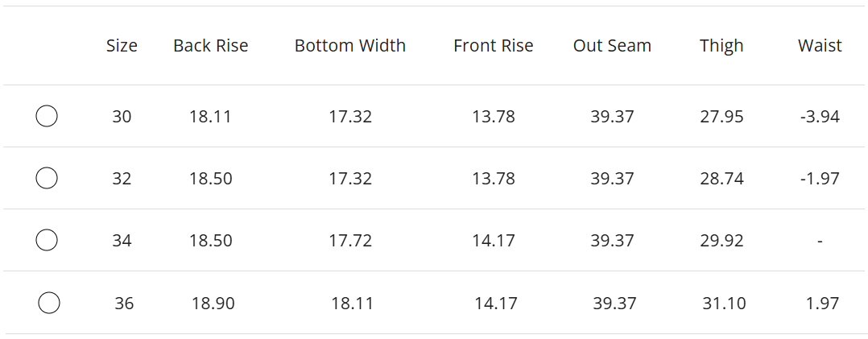The height and width of the screenshot is (339, 868).
Task: Pick the size 34 radio button
Action: pyautogui.click(x=47, y=240)
